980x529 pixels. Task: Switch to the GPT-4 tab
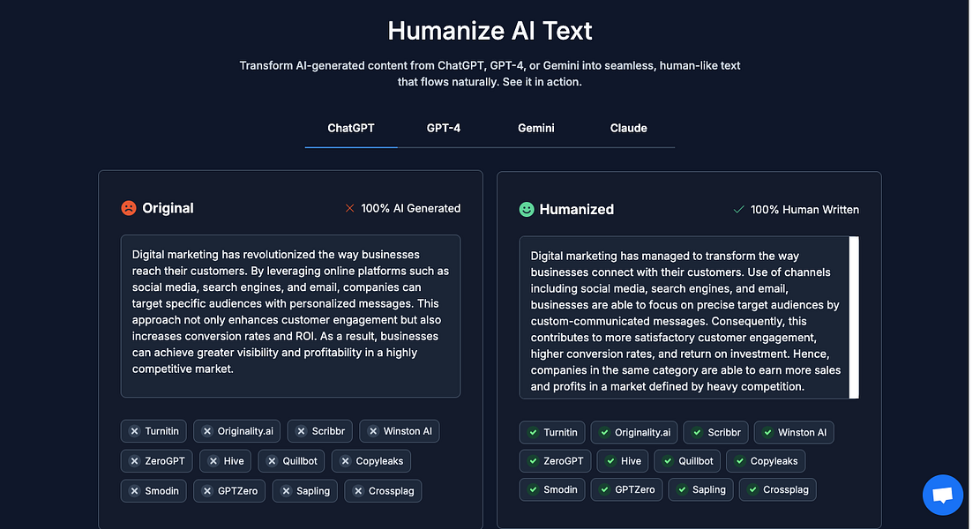tap(444, 128)
